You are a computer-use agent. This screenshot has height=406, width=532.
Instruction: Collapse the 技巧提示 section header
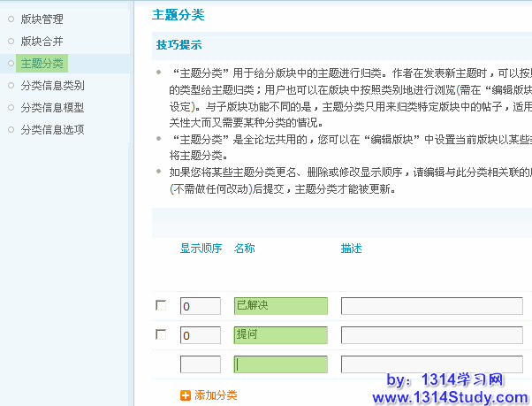(x=179, y=45)
